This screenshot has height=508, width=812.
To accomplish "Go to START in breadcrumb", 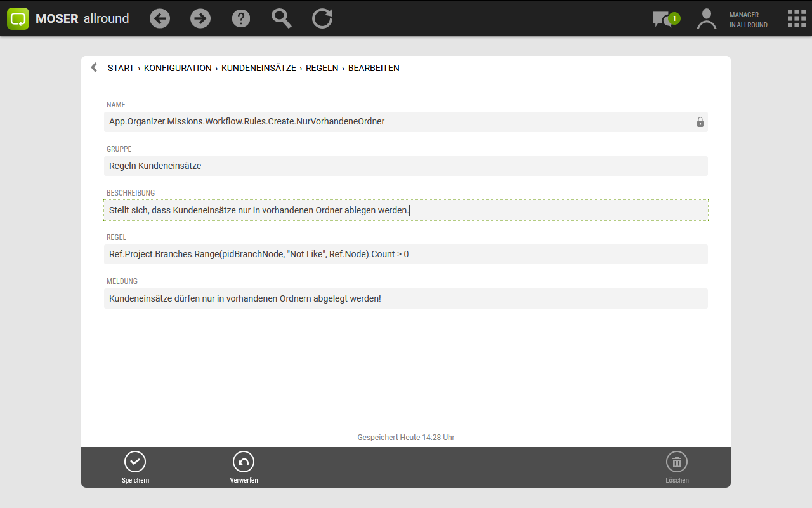I will click(121, 68).
